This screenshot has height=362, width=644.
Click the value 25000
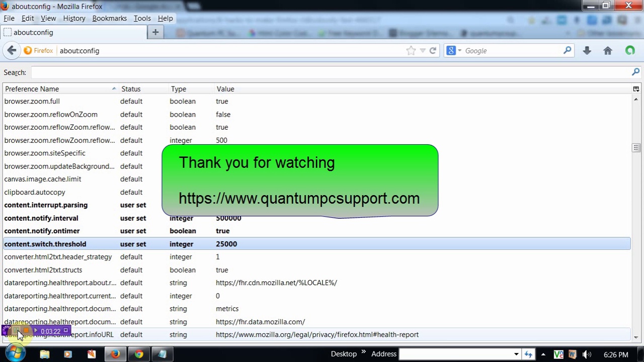click(x=226, y=244)
